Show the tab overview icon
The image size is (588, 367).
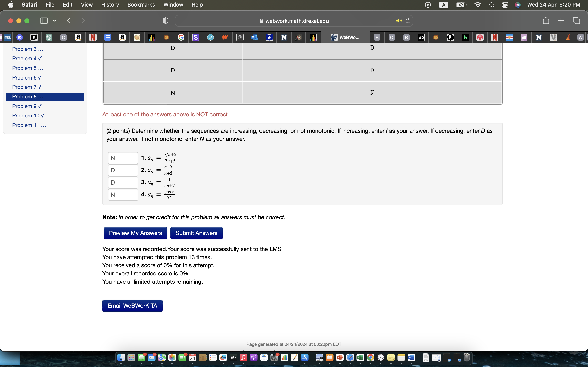tap(576, 21)
